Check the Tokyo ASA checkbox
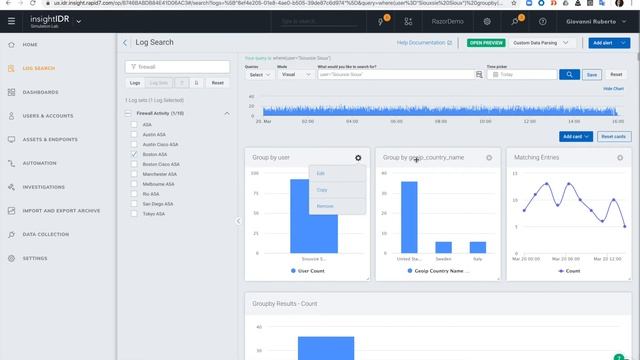 coord(134,213)
